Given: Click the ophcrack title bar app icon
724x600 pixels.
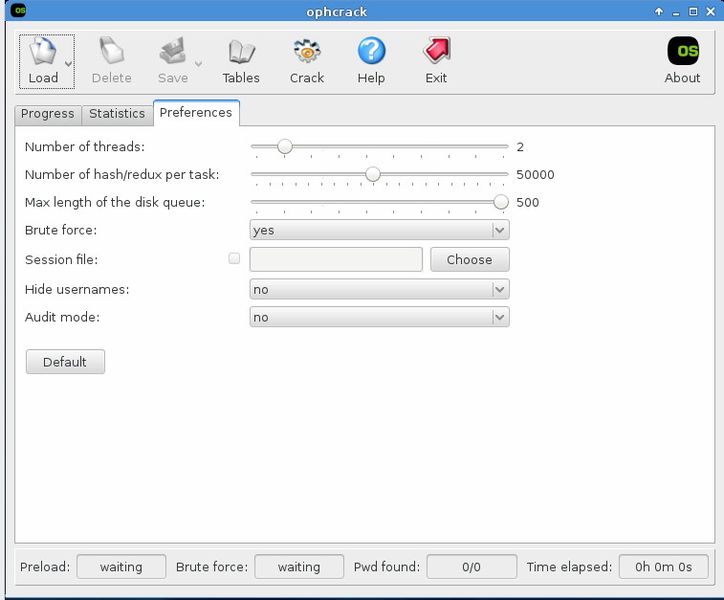Looking at the screenshot, I should pos(18,10).
